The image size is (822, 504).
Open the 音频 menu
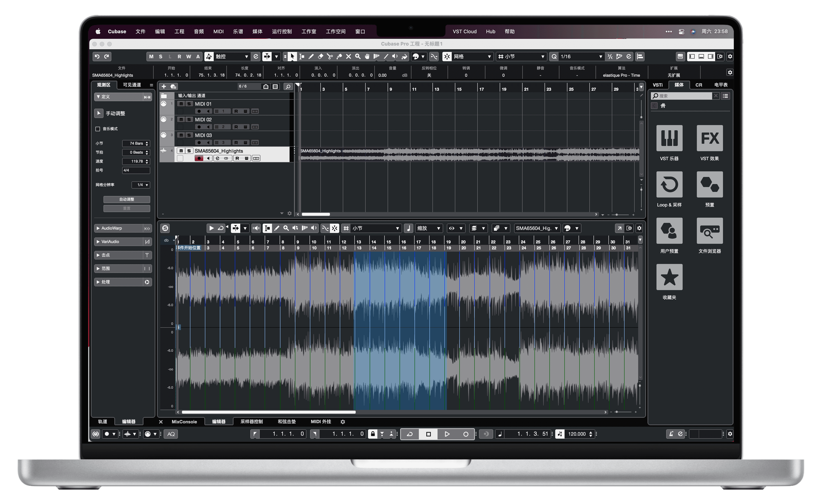[x=199, y=31]
